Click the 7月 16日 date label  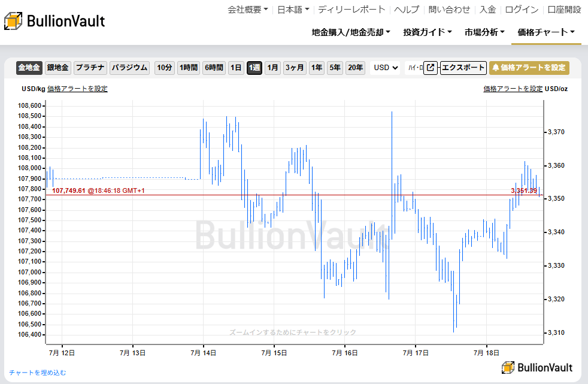[x=345, y=353]
